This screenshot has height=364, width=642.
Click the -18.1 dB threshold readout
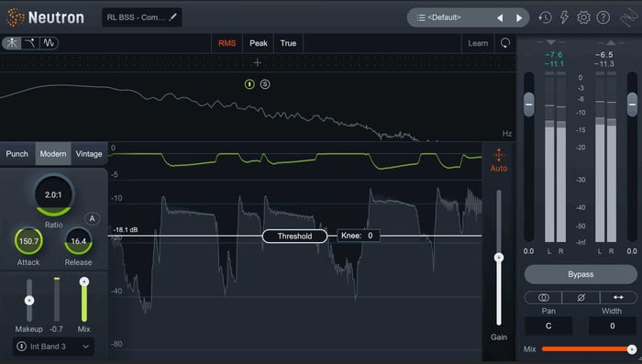[x=126, y=230]
